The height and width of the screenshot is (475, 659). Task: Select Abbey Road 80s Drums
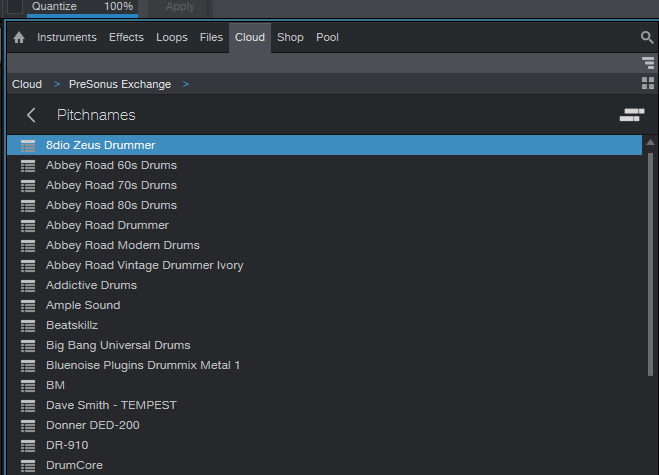(x=324, y=206)
